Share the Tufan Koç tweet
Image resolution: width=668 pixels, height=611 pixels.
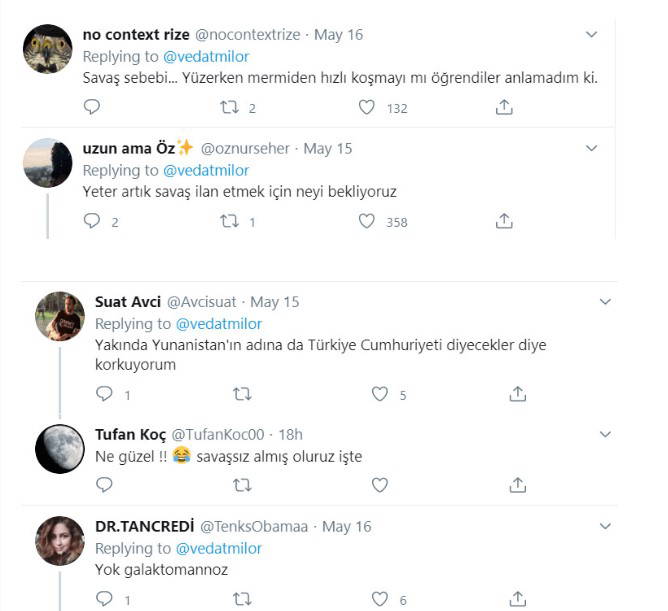[517, 485]
